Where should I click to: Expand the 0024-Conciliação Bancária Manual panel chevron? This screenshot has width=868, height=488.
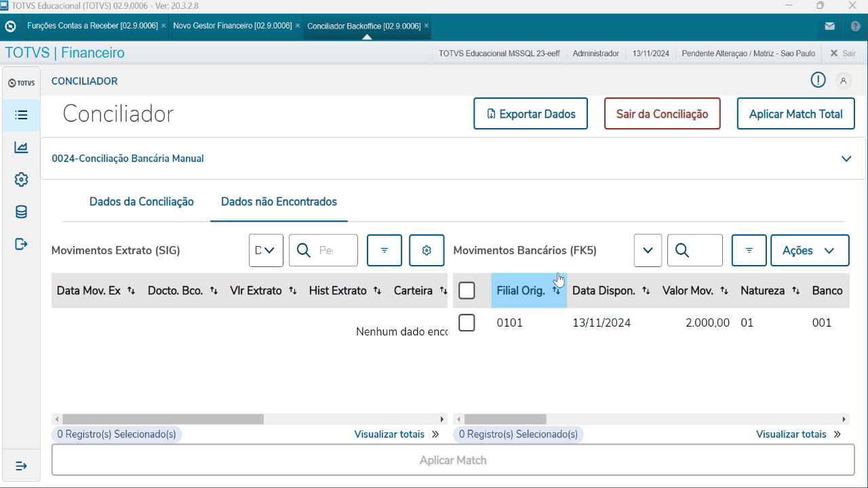pyautogui.click(x=846, y=159)
